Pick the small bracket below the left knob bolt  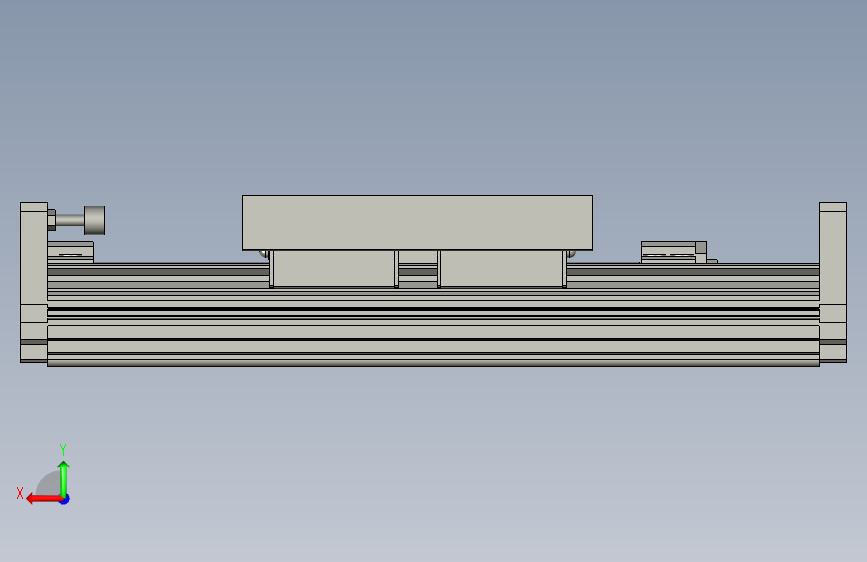tap(70, 252)
